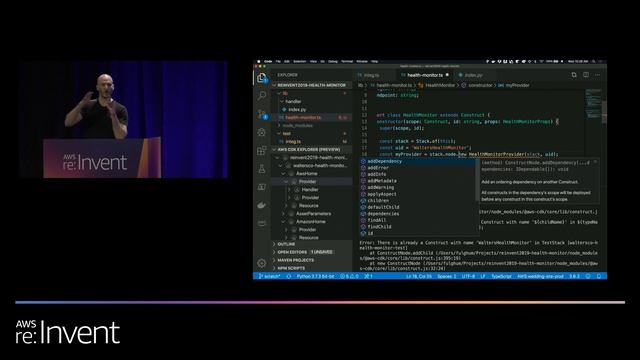Expand the NPM Scripts section
The height and width of the screenshot is (360, 640).
pyautogui.click(x=312, y=268)
